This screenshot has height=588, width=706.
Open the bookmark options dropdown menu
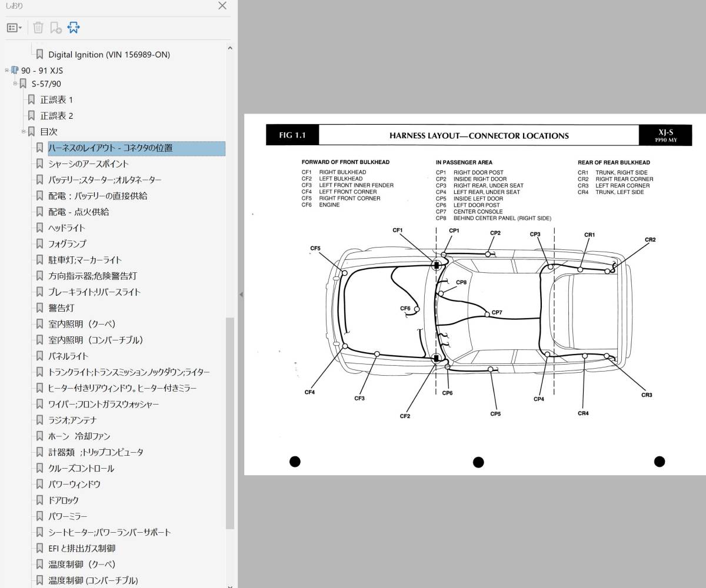(14, 28)
